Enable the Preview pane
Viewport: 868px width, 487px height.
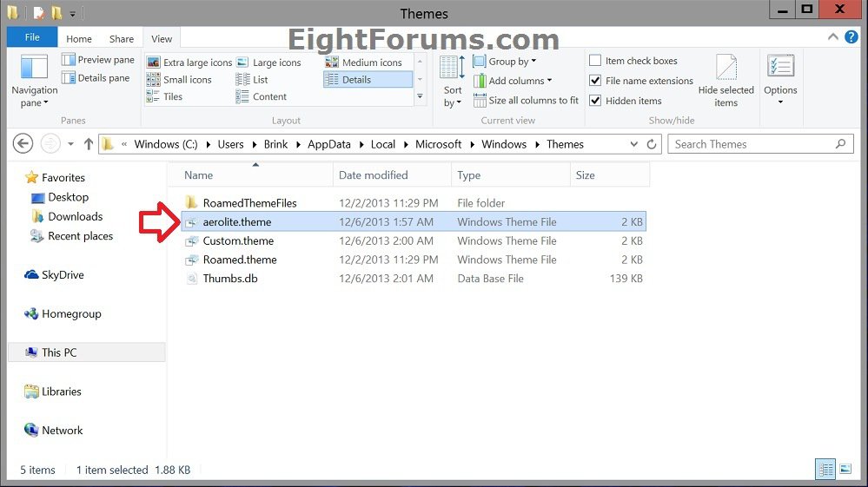[98, 60]
